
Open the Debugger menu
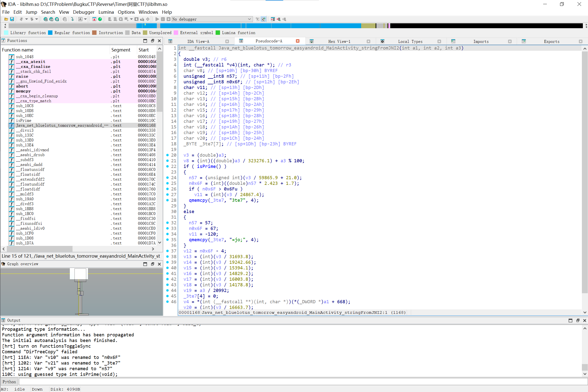pyautogui.click(x=84, y=12)
